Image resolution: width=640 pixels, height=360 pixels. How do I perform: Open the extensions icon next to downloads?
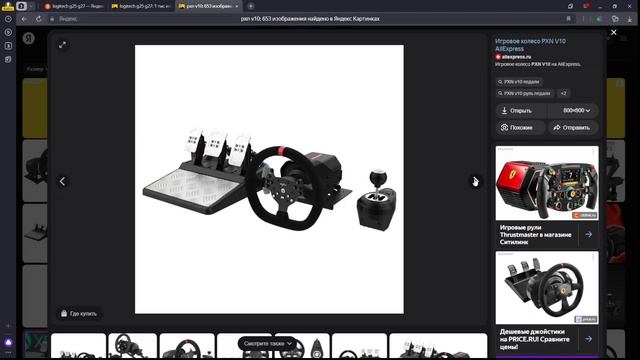(615, 19)
